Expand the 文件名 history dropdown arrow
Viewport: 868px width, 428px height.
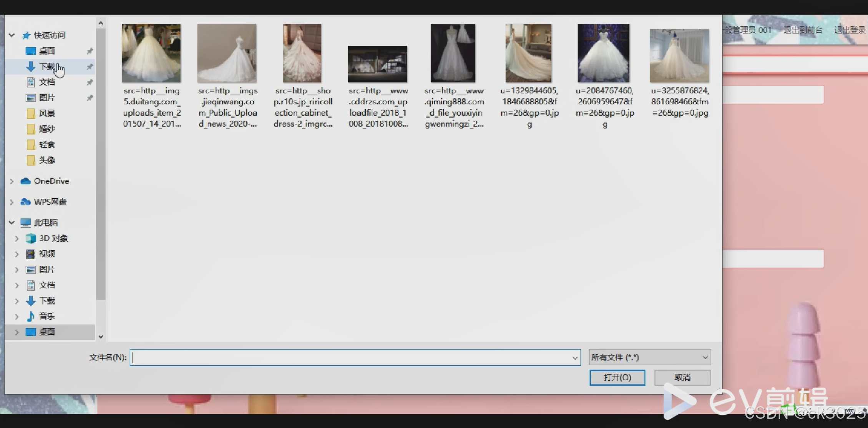coord(575,358)
